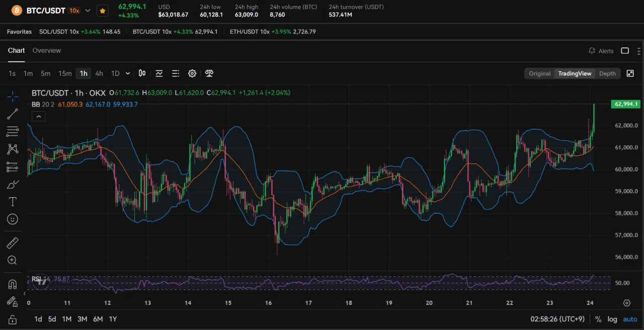Select the 1s timeframe
Image resolution: width=644 pixels, height=330 pixels.
tap(12, 73)
